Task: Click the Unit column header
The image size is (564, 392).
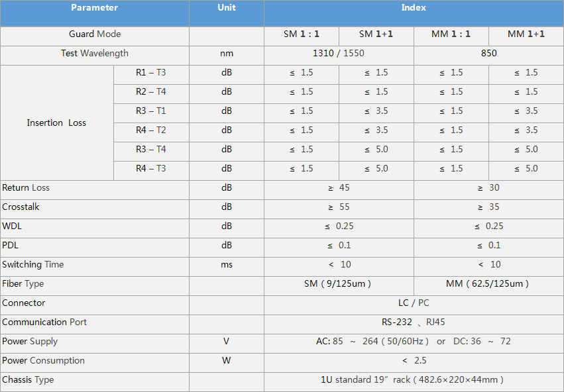Action: pos(227,7)
